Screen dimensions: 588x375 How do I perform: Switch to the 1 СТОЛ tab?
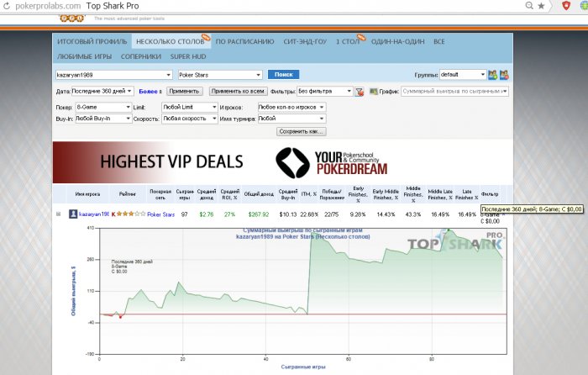pyautogui.click(x=348, y=42)
